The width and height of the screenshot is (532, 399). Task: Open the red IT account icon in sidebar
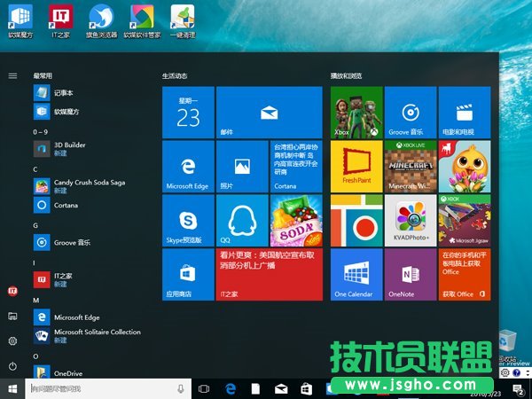(x=12, y=291)
